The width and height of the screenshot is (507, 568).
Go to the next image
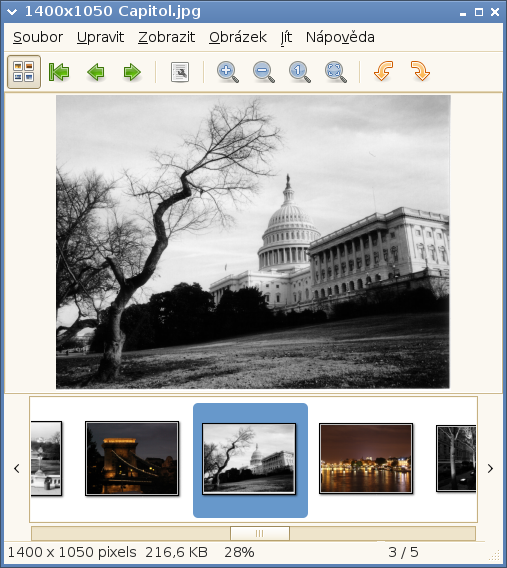pyautogui.click(x=132, y=72)
